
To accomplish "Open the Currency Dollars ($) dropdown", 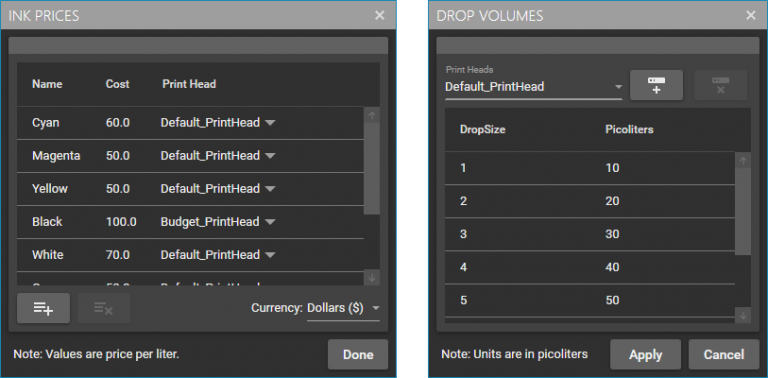I will [343, 308].
